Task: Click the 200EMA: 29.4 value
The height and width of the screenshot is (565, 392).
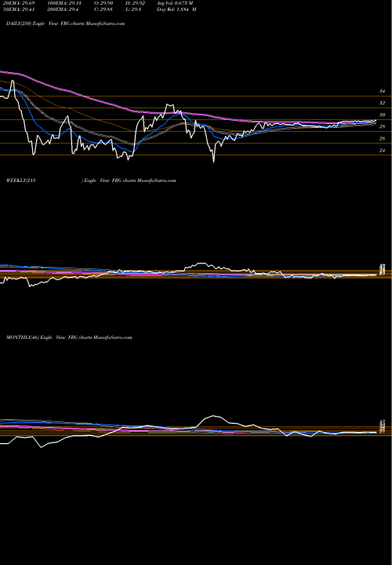Action: coord(64,9)
